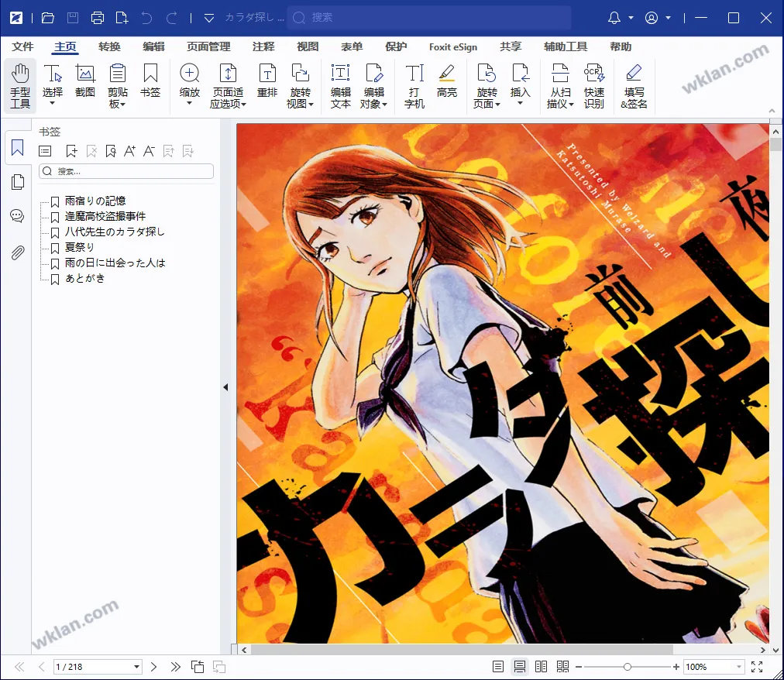Open the quick access customize dropdown
784x680 pixels.
[x=209, y=19]
